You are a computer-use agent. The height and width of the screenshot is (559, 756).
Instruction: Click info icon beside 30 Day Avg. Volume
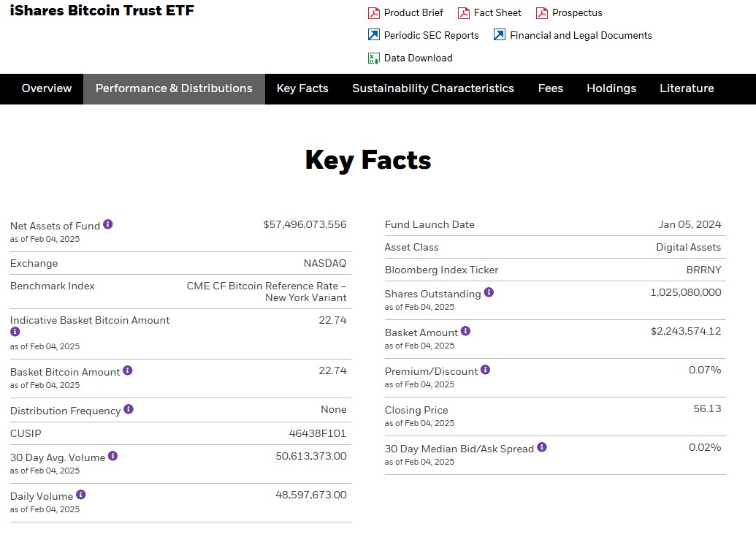tap(113, 456)
